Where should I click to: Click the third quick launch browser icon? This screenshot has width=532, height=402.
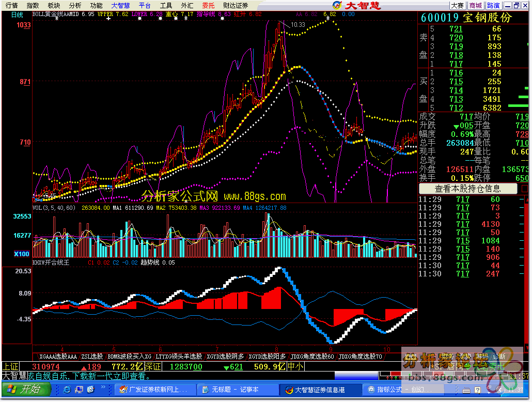[90, 390]
